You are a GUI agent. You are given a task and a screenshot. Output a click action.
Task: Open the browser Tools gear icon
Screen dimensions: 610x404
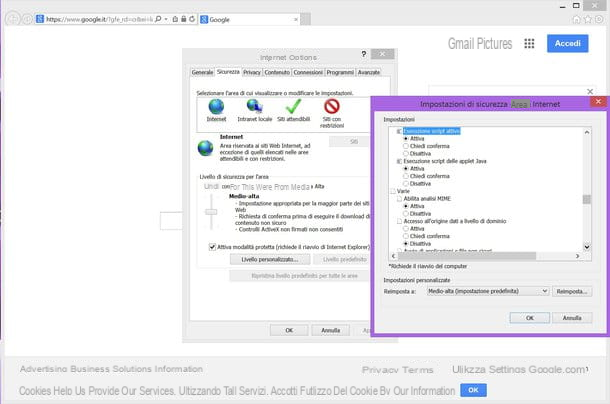point(599,19)
